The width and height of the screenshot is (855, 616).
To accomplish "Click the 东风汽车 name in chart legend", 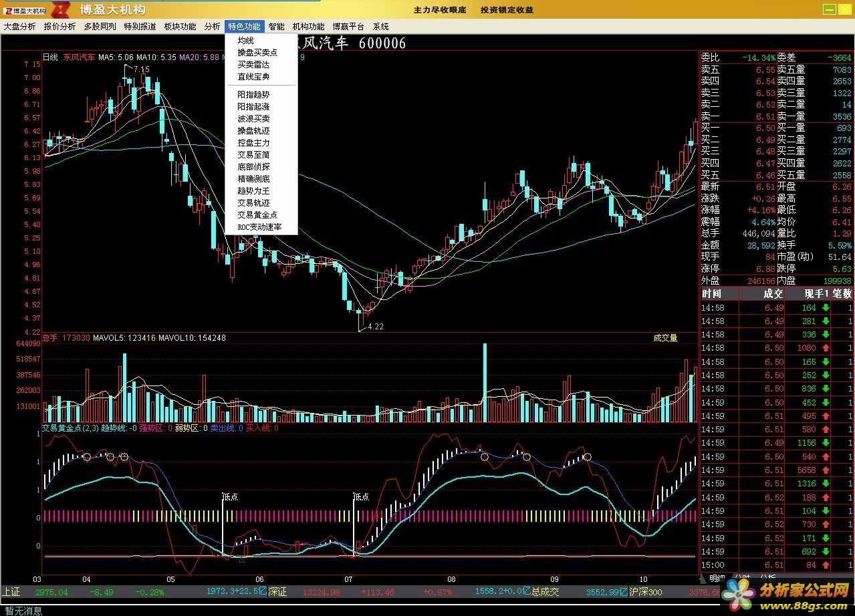I will 79,57.
